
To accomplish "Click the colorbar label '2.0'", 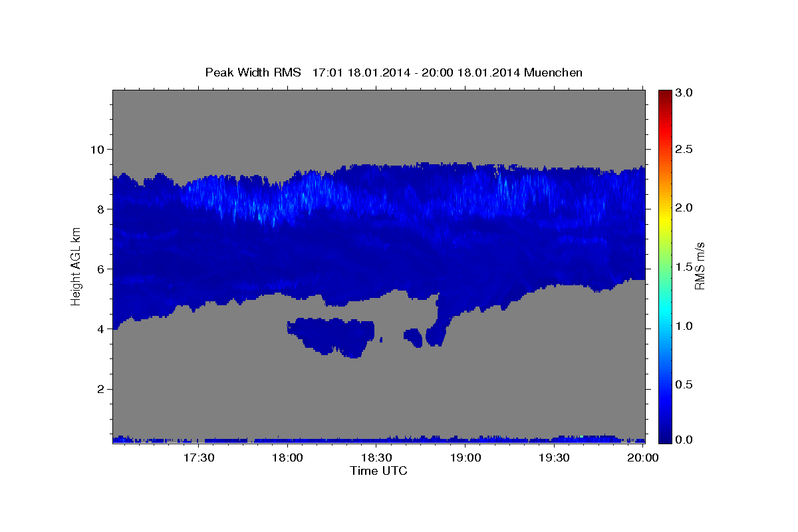I will point(684,208).
